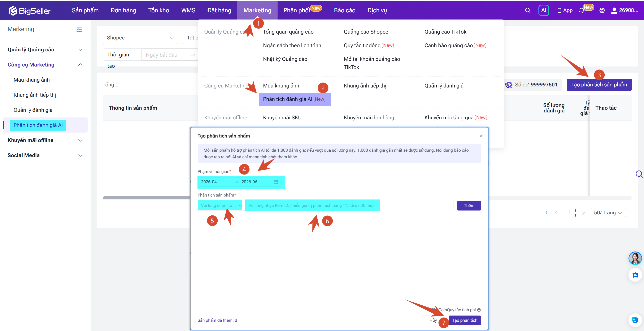Select Phân tích đánh giá AI in mega menu
644x331 pixels.
pyautogui.click(x=295, y=99)
